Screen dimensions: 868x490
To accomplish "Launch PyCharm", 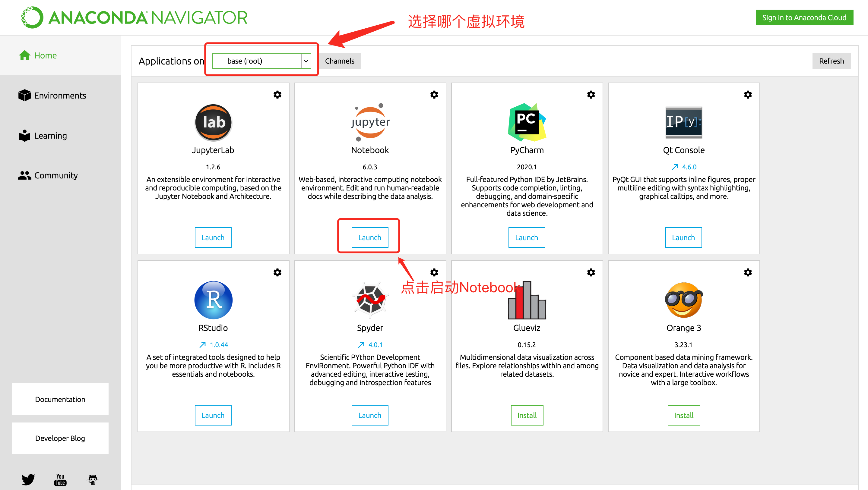I will 527,237.
